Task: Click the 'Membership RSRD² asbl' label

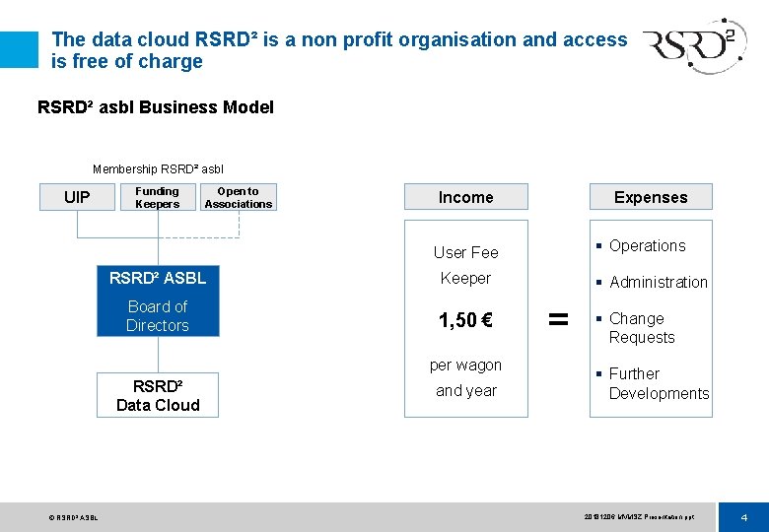Action: pos(158,169)
